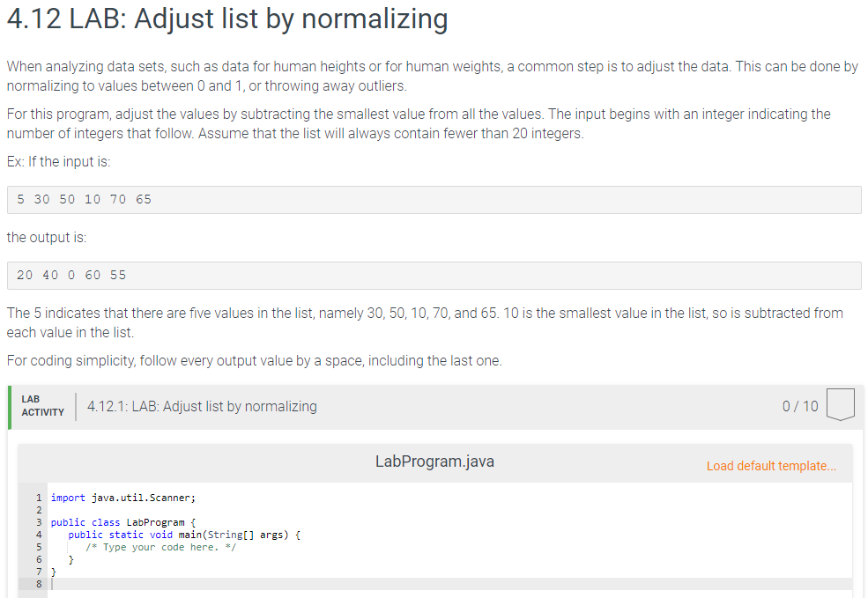Click the Type your code here comment line

pos(160,547)
